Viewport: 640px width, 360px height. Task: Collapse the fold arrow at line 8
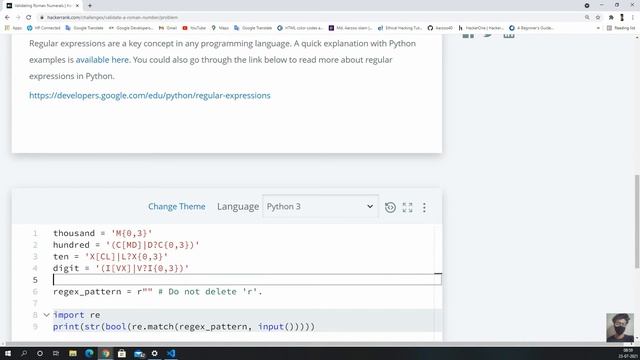coord(47,315)
